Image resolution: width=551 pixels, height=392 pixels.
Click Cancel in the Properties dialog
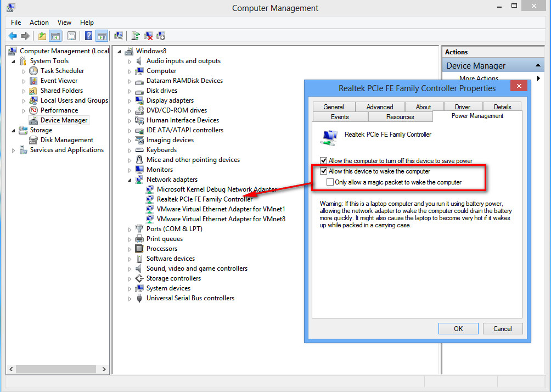(503, 329)
